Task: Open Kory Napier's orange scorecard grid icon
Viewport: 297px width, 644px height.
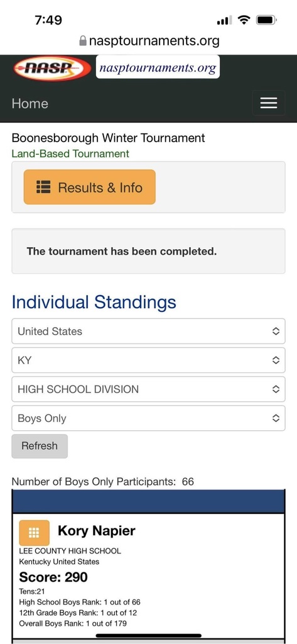Action: (x=34, y=533)
